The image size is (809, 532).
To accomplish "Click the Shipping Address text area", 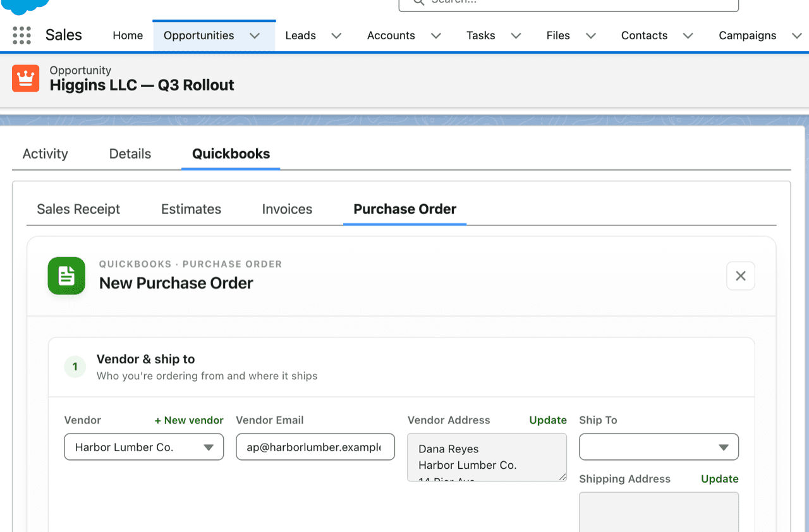I will [659, 512].
